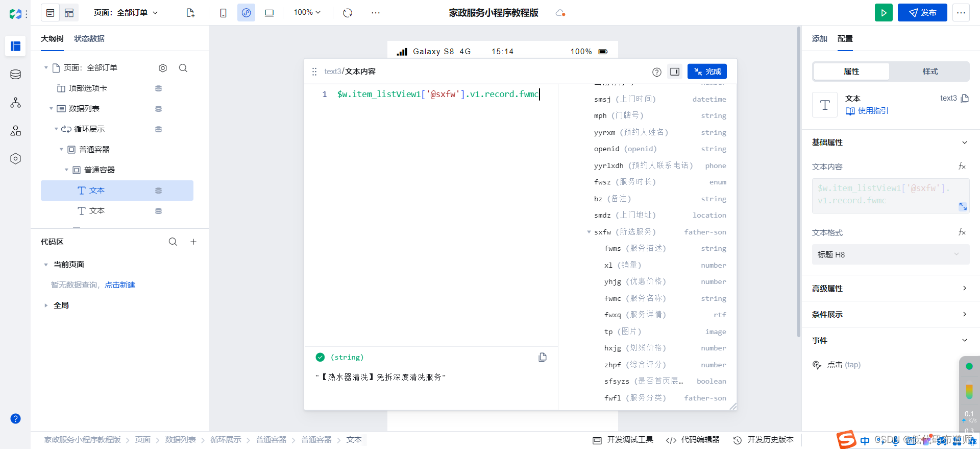Click the plus icon to add code in 代码区
980x449 pixels.
[x=193, y=242]
